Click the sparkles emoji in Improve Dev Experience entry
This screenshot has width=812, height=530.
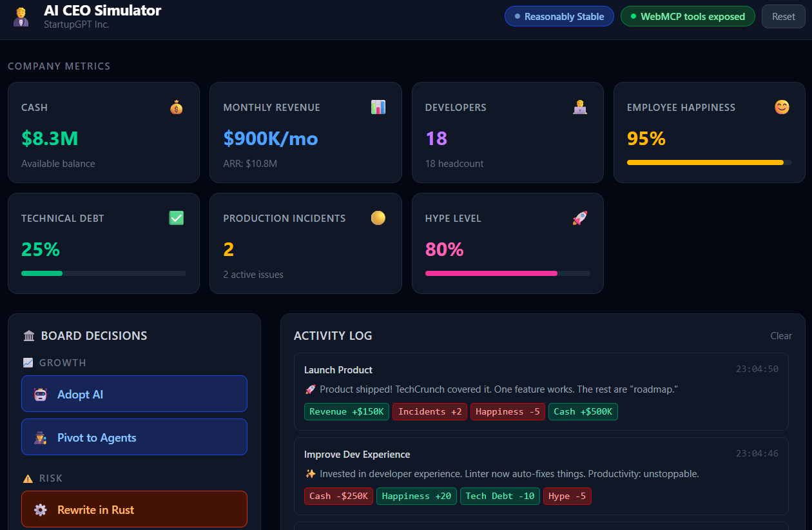(x=310, y=474)
